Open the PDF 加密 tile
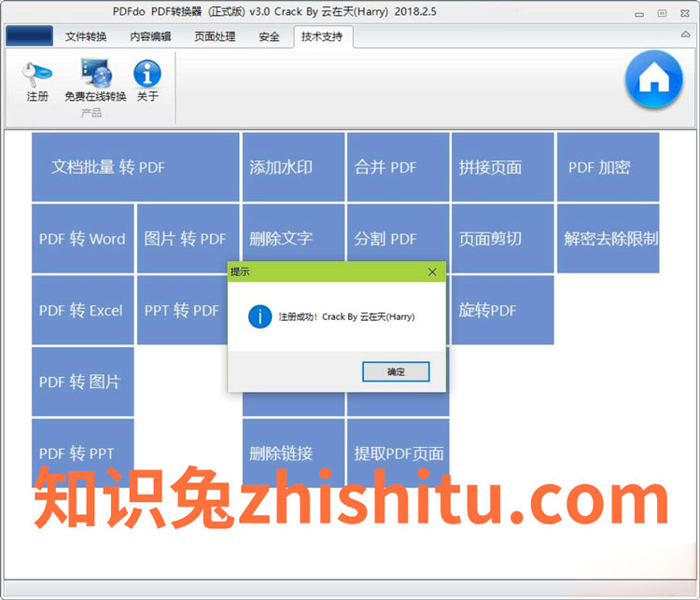The width and height of the screenshot is (700, 600). pos(608,167)
